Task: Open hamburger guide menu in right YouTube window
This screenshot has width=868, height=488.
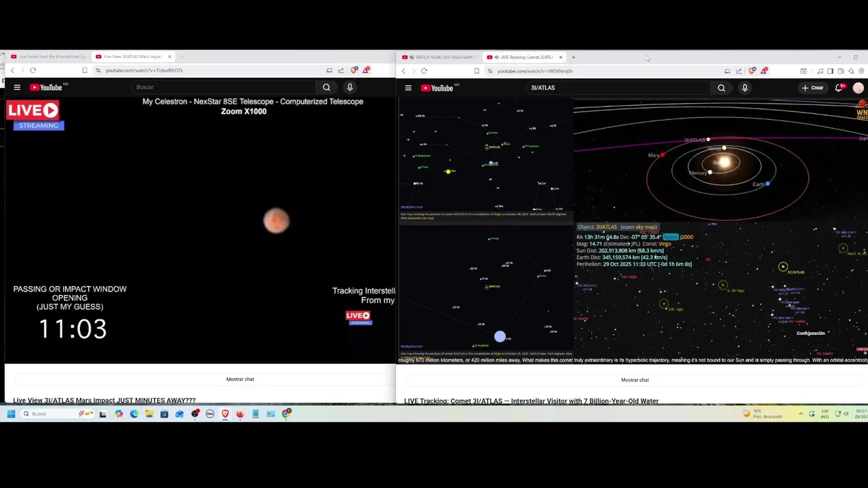Action: [408, 87]
